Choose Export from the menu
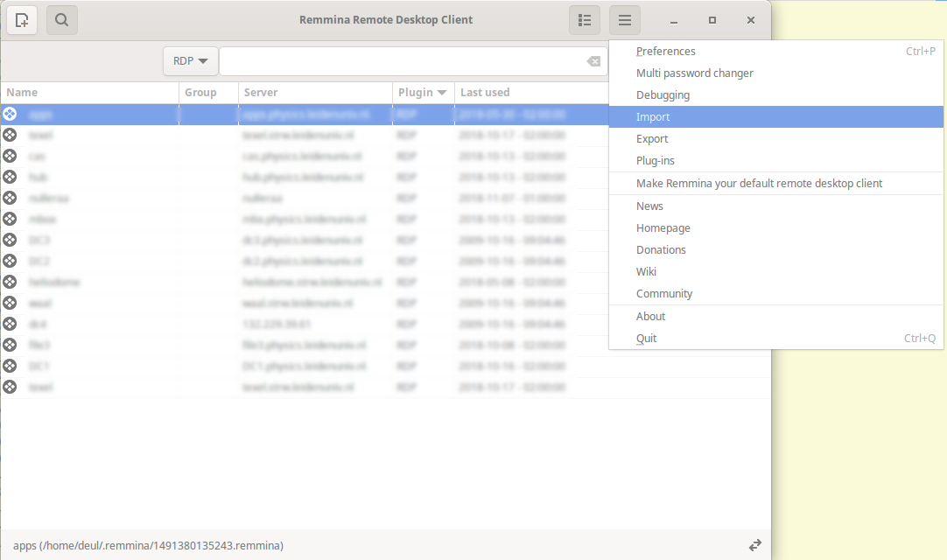This screenshot has width=947, height=560. pyautogui.click(x=652, y=139)
